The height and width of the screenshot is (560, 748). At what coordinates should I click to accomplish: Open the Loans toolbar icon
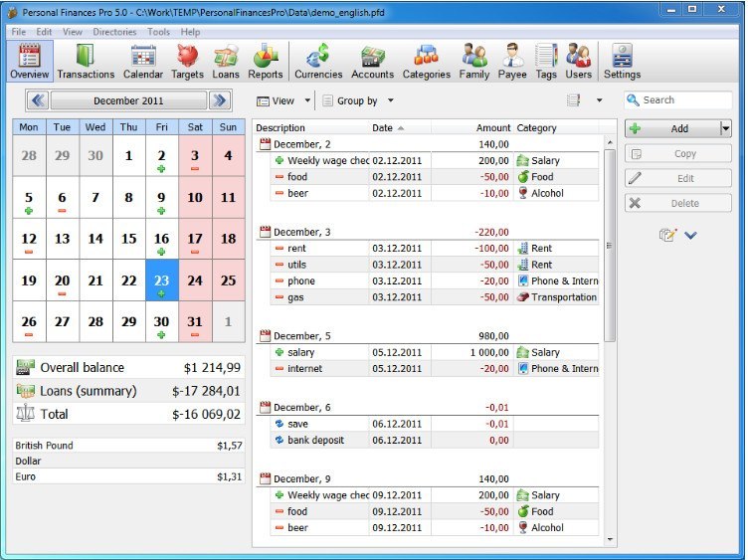pos(226,61)
